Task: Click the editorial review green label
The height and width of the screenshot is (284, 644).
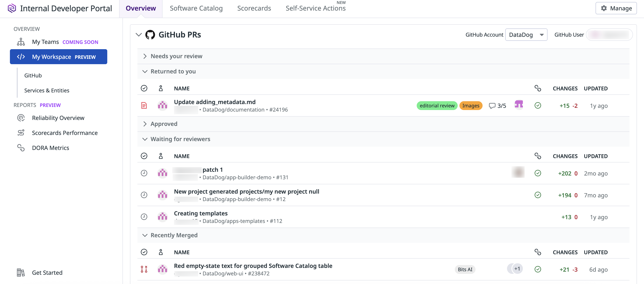Action: tap(437, 106)
